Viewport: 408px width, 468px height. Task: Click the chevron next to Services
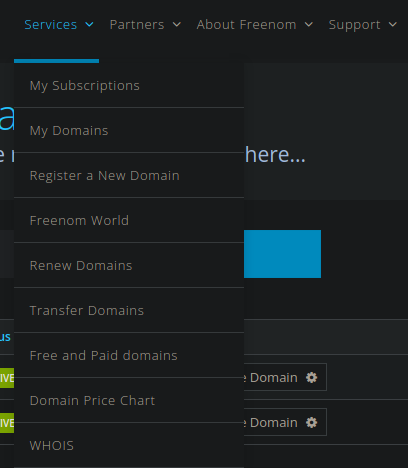[x=89, y=25]
